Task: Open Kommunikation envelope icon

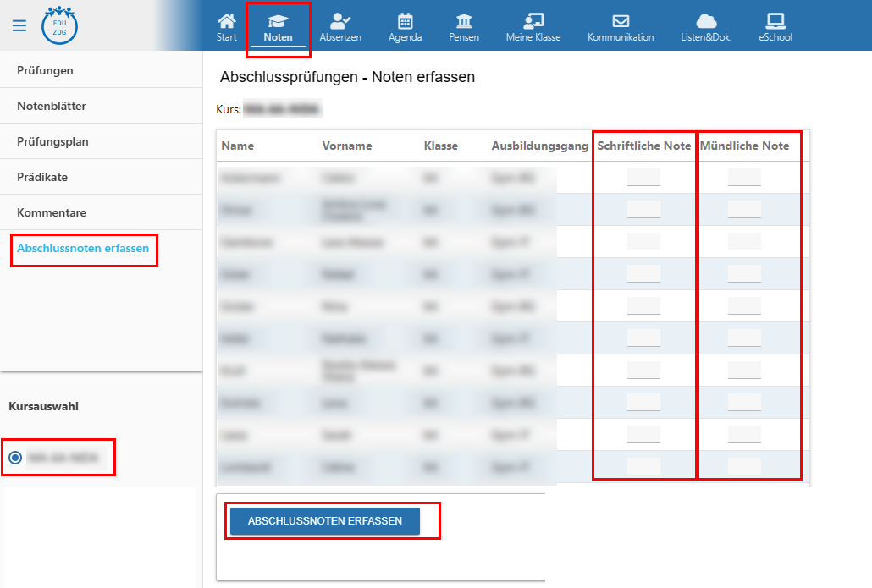Action: point(621,21)
